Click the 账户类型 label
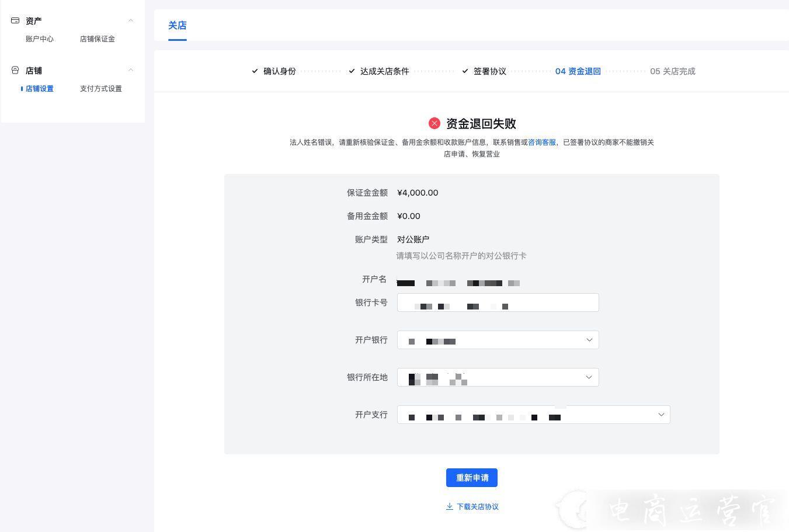789x532 pixels. [x=371, y=239]
